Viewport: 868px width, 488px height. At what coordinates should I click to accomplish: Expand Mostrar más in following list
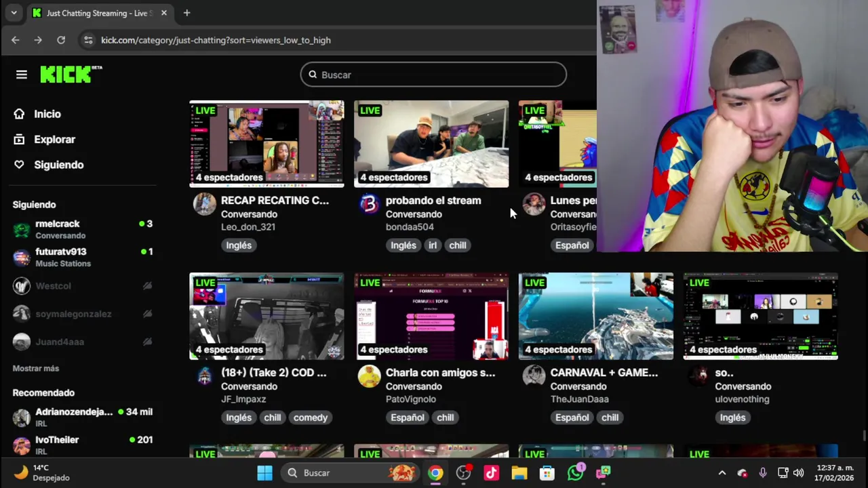[36, 368]
